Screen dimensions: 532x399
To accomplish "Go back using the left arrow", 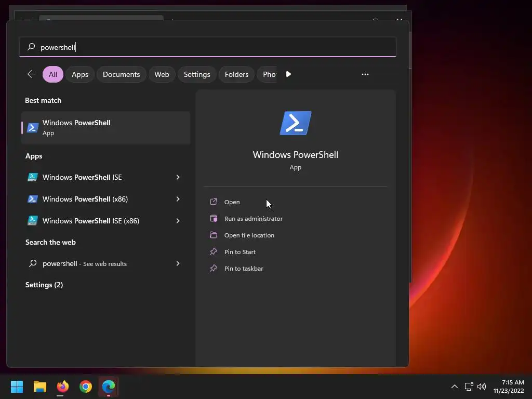I will point(32,74).
